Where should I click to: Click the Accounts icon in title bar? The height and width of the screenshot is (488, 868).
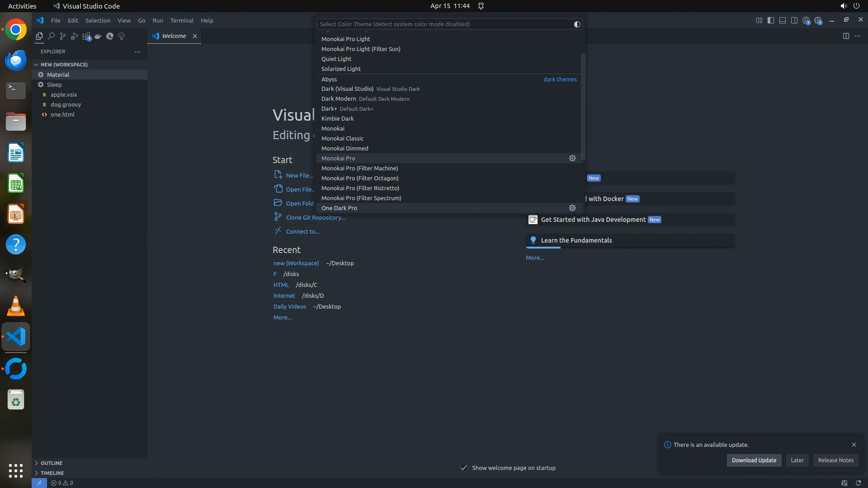click(x=806, y=20)
